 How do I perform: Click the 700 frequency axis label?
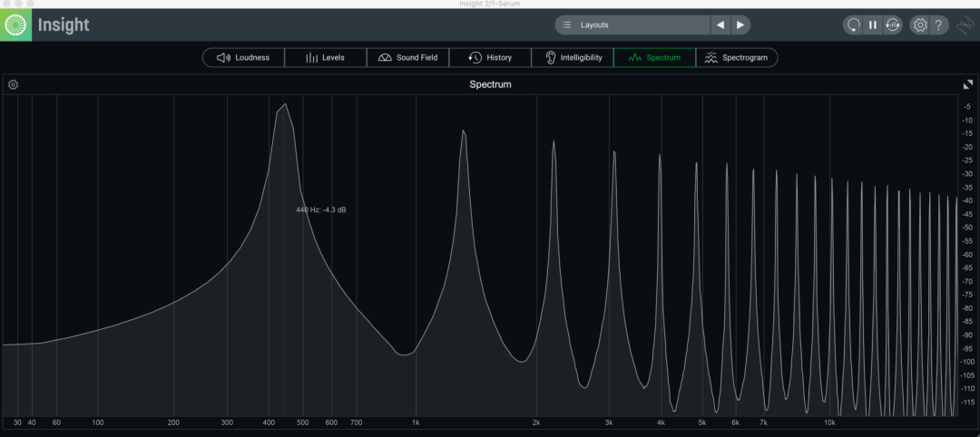click(x=357, y=423)
